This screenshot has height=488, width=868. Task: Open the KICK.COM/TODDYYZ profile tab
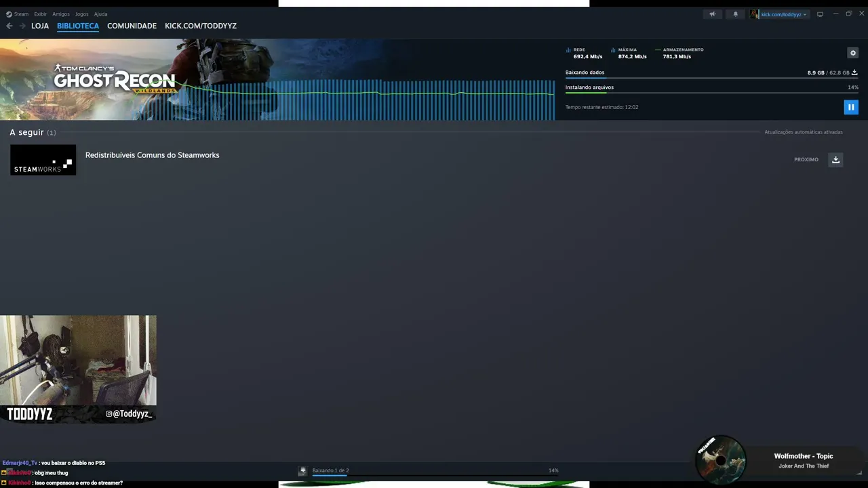pos(201,26)
